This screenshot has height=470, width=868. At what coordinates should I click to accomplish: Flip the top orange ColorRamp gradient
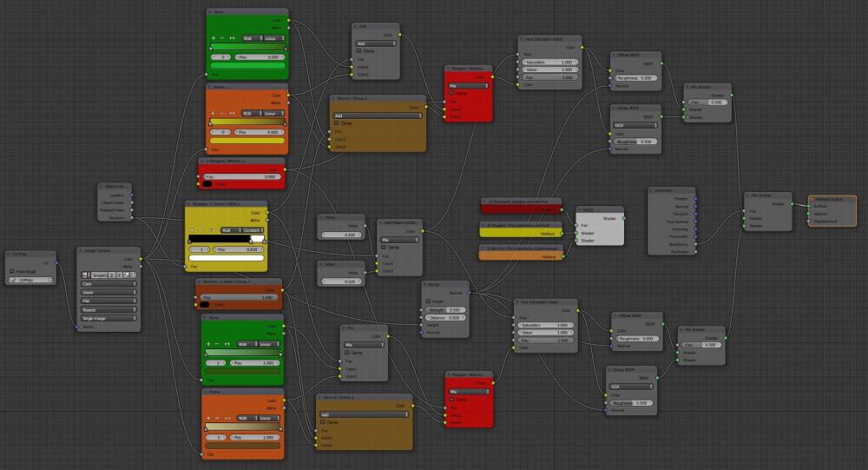tap(232, 113)
